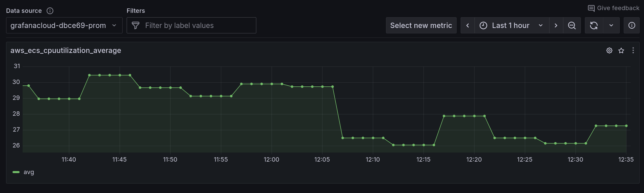Open the grafanacloud-dbce69-prom data source dropdown
The width and height of the screenshot is (644, 193).
point(64,26)
